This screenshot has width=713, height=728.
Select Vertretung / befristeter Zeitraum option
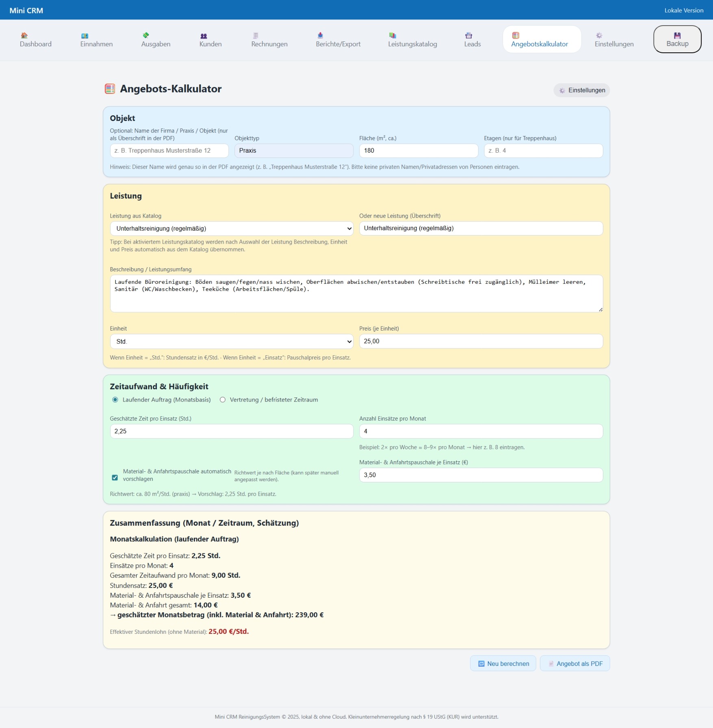tap(223, 400)
